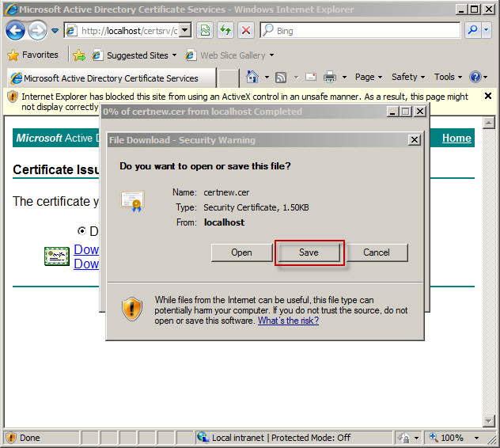
Task: Expand the Home icon dropdown arrow
Action: coord(267,77)
